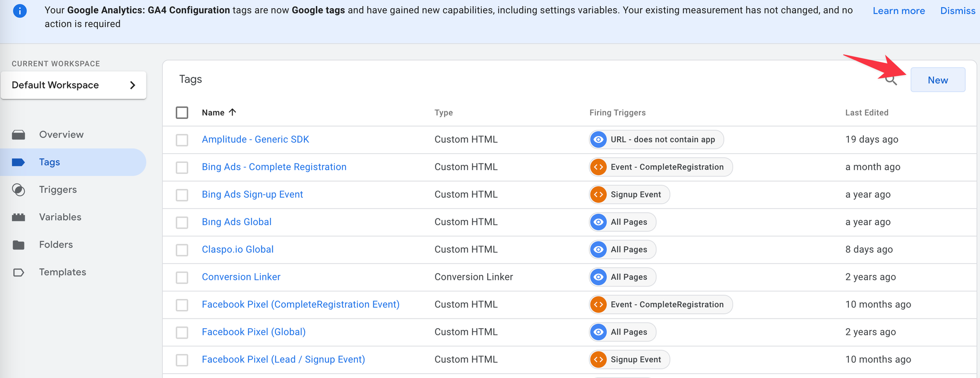Open the Claspo.io Global tag

238,250
